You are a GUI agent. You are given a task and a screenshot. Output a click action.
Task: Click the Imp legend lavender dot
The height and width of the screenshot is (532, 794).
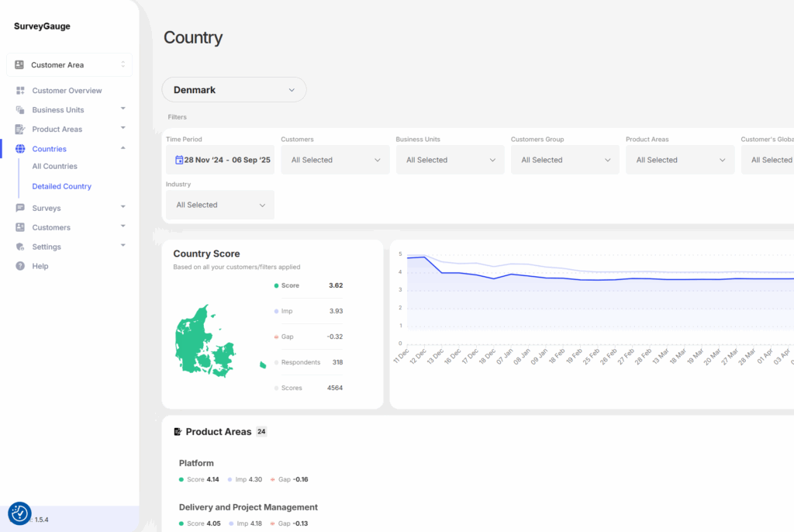(x=277, y=311)
